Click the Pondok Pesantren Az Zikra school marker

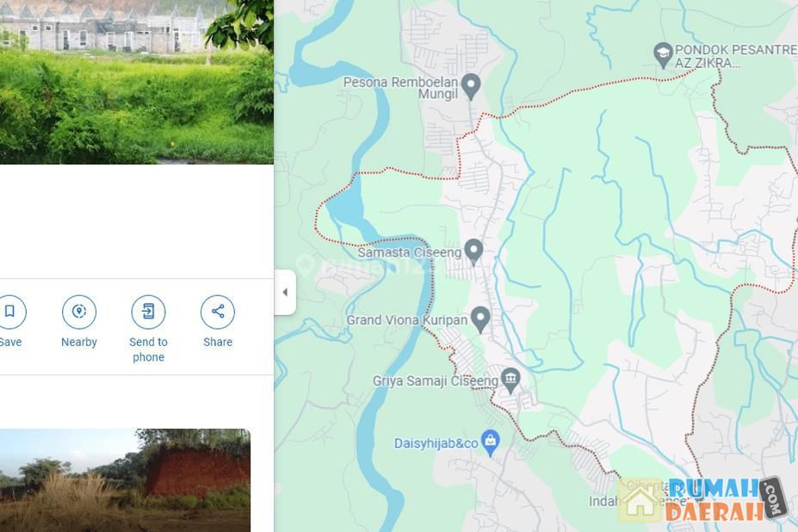pyautogui.click(x=663, y=54)
